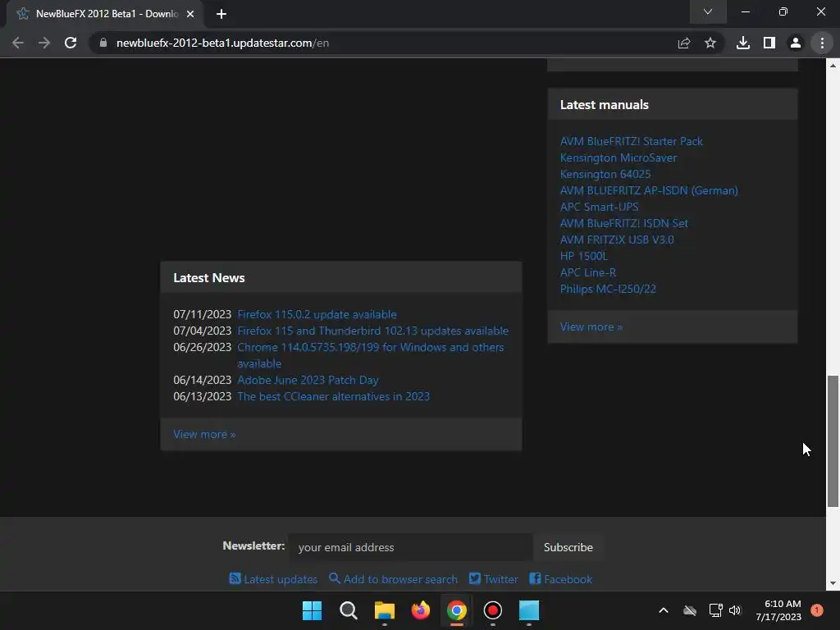Open OneDrive tray cloud icon
The image size is (840, 630).
[x=690, y=610]
